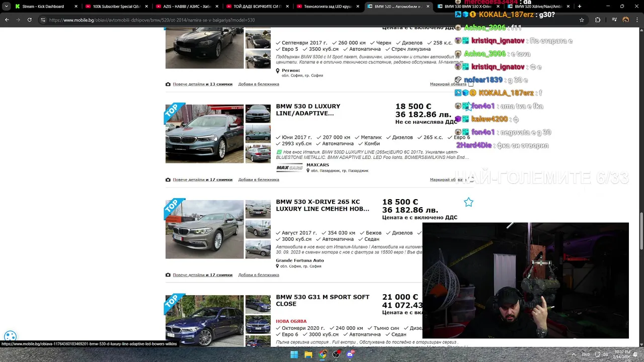The height and width of the screenshot is (362, 644).
Task: Click the MAXCARS dealer logo
Action: coord(289,167)
